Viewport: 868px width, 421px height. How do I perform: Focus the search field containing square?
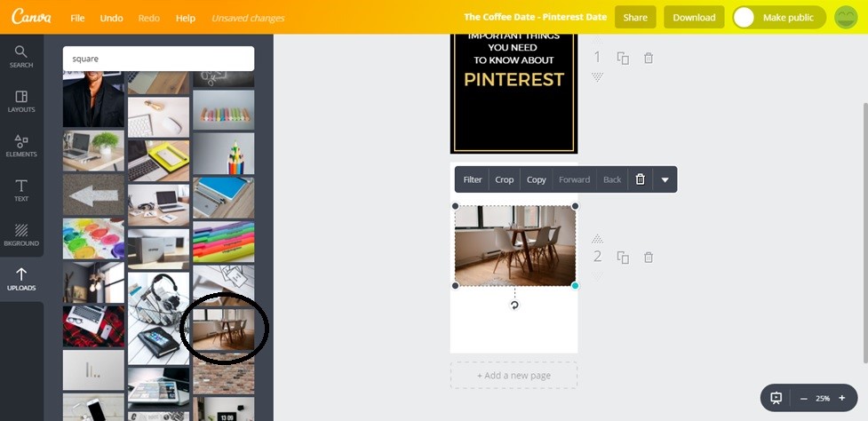click(x=158, y=58)
